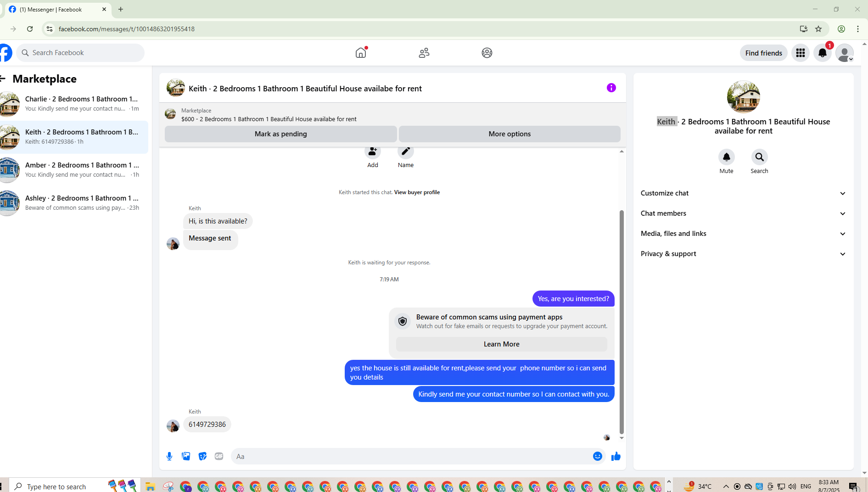The width and height of the screenshot is (868, 492).
Task: Expand Privacy & support section
Action: [x=744, y=254]
